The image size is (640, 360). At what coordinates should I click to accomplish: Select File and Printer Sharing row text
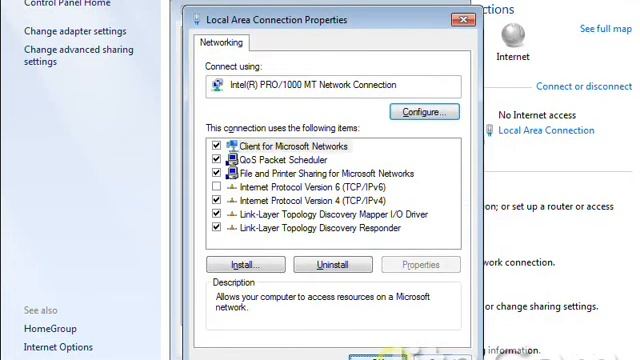point(327,173)
